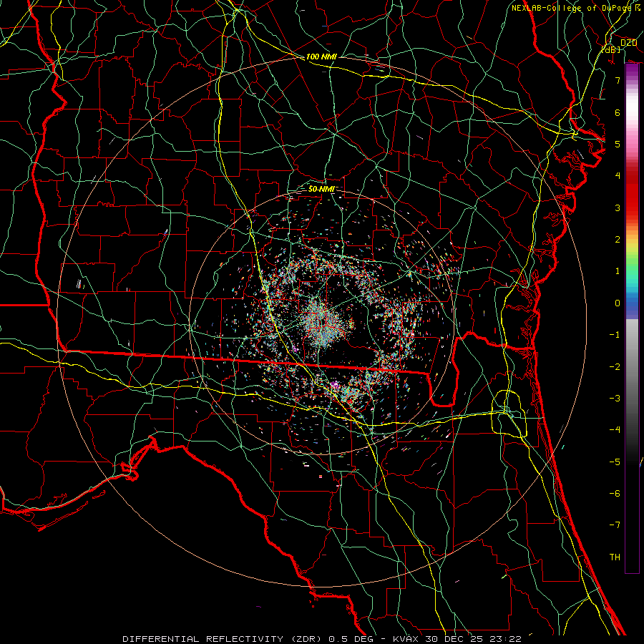Image resolution: width=644 pixels, height=644 pixels.
Task: Select the 0 dB scale label
Action: 618,303
